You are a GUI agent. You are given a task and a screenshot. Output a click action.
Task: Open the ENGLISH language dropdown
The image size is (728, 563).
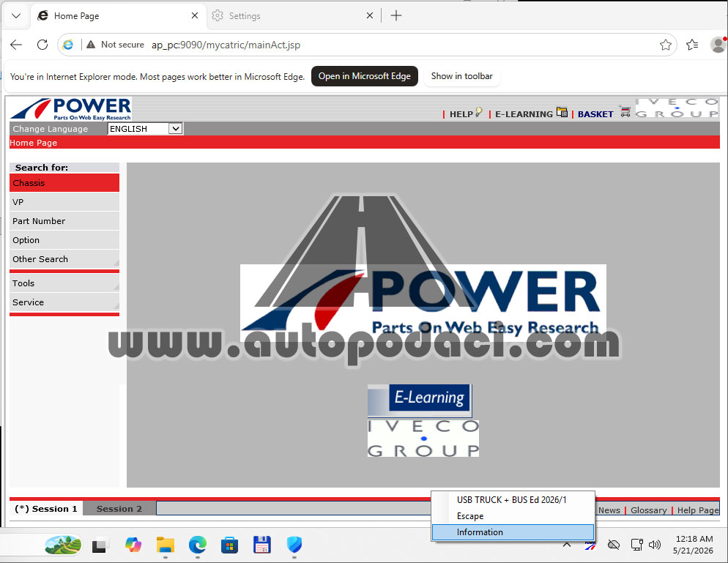click(x=145, y=129)
